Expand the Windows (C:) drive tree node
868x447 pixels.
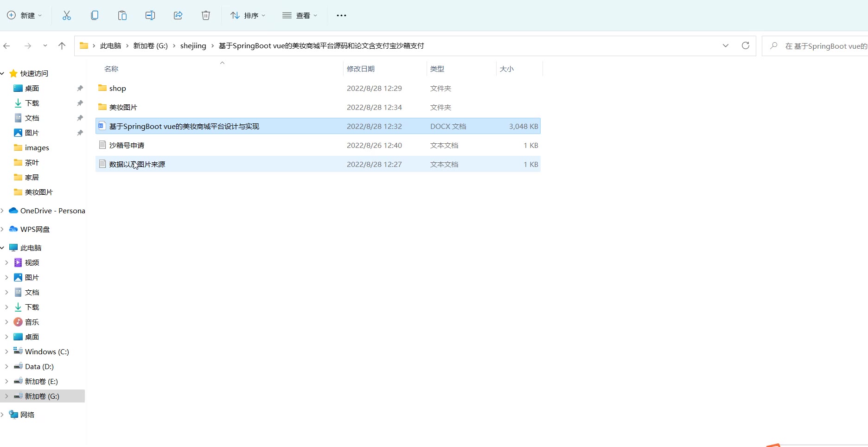[6, 351]
